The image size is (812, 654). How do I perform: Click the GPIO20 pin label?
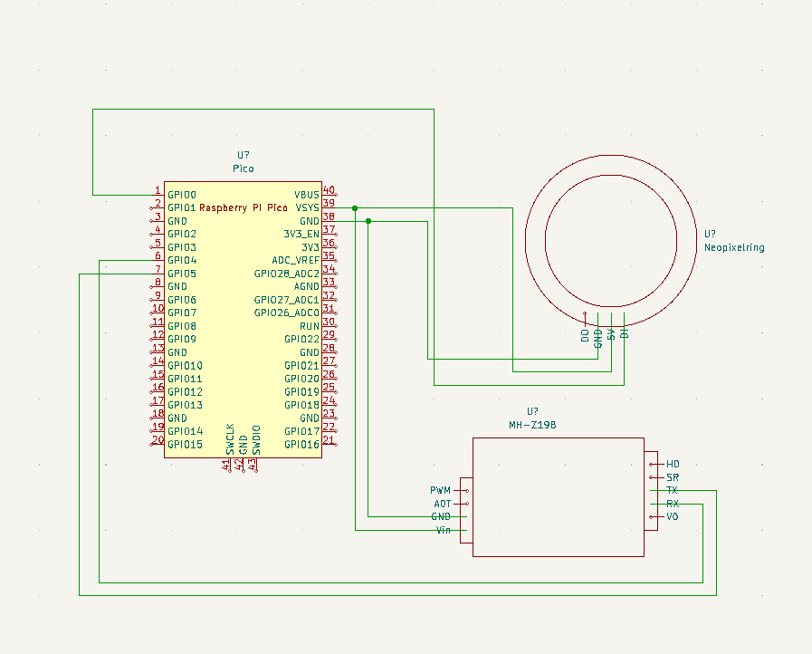coord(302,379)
